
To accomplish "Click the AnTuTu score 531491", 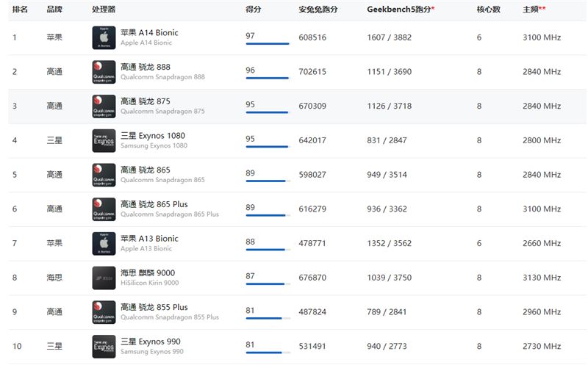I will click(x=312, y=346).
